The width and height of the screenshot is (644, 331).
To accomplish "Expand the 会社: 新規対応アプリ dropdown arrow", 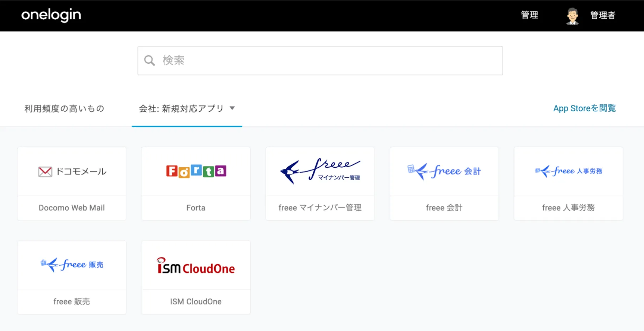I will tap(233, 108).
